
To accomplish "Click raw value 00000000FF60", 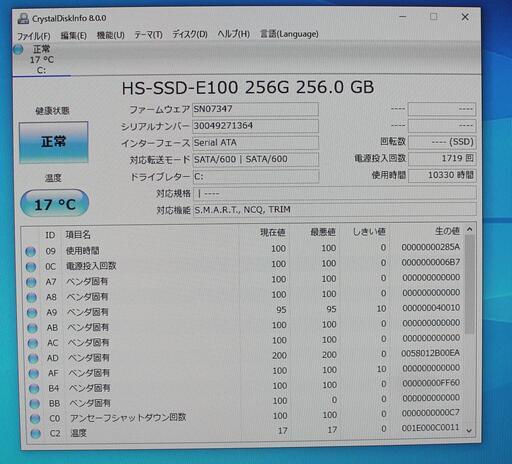I will tap(431, 383).
